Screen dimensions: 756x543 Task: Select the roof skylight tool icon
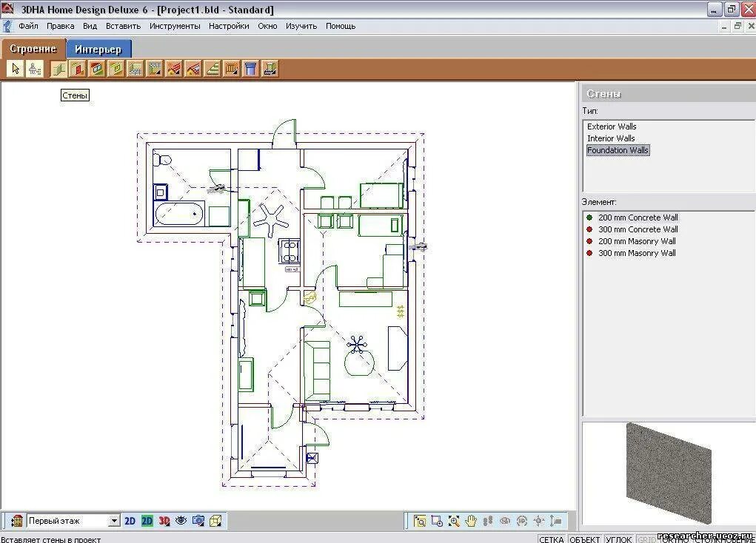[193, 69]
